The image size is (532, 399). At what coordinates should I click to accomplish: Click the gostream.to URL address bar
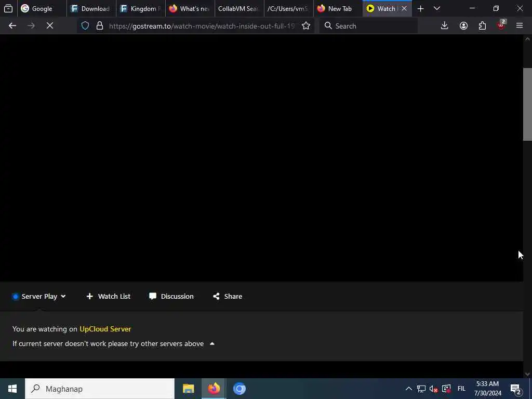click(202, 26)
